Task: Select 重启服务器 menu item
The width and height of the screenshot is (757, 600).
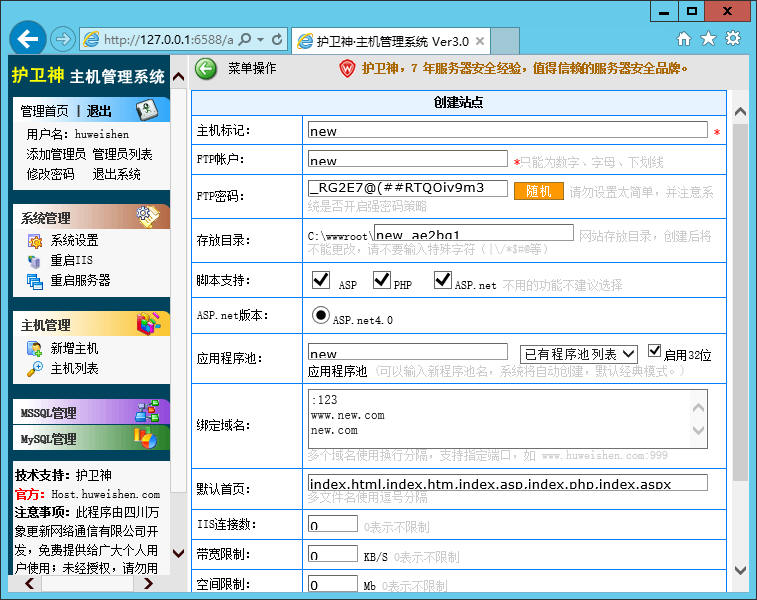Action: 80,280
